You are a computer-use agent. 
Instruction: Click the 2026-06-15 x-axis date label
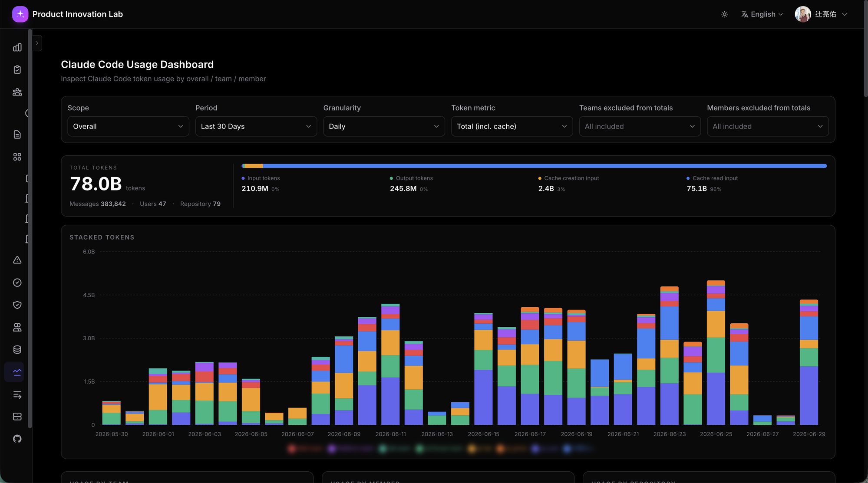(x=484, y=434)
